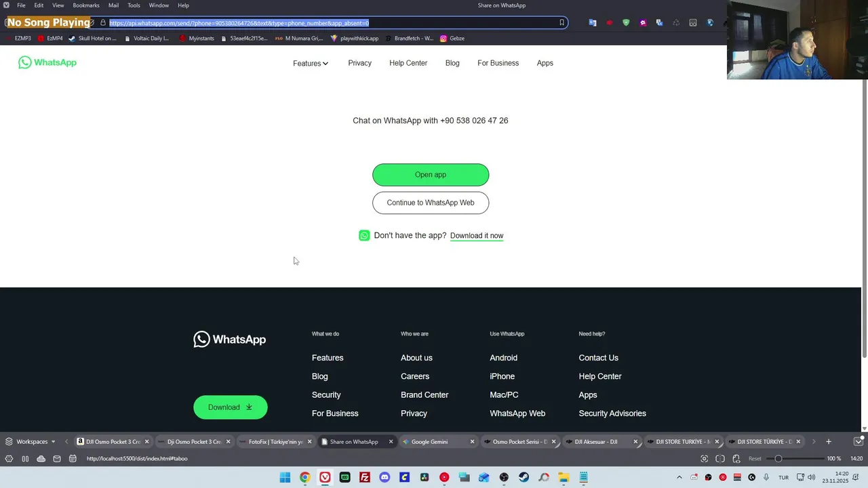This screenshot has width=868, height=488.
Task: Open the Myinstants bookmark
Action: coord(197,39)
